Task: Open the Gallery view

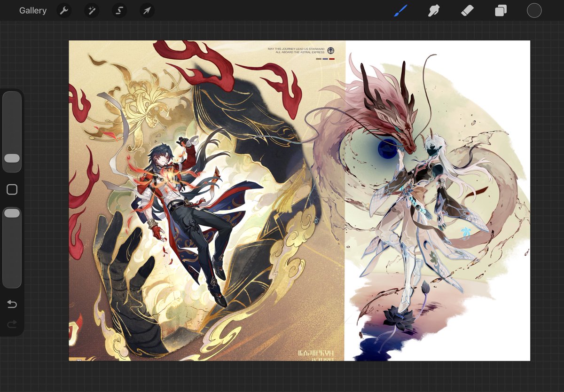Action: (33, 10)
